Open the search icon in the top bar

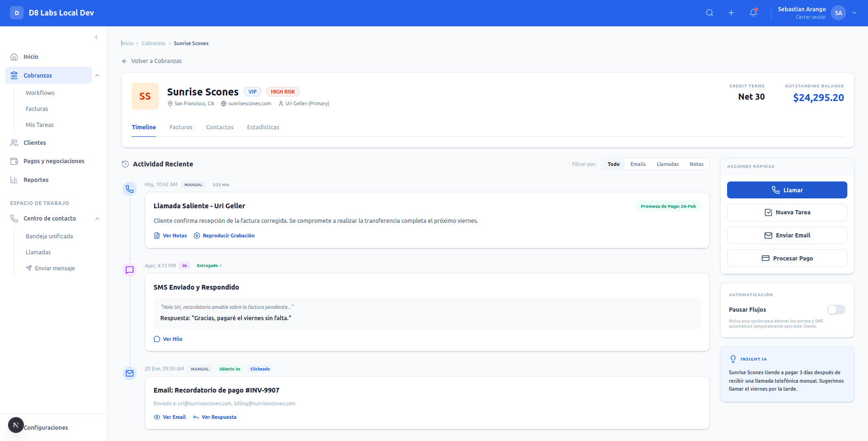click(x=710, y=13)
